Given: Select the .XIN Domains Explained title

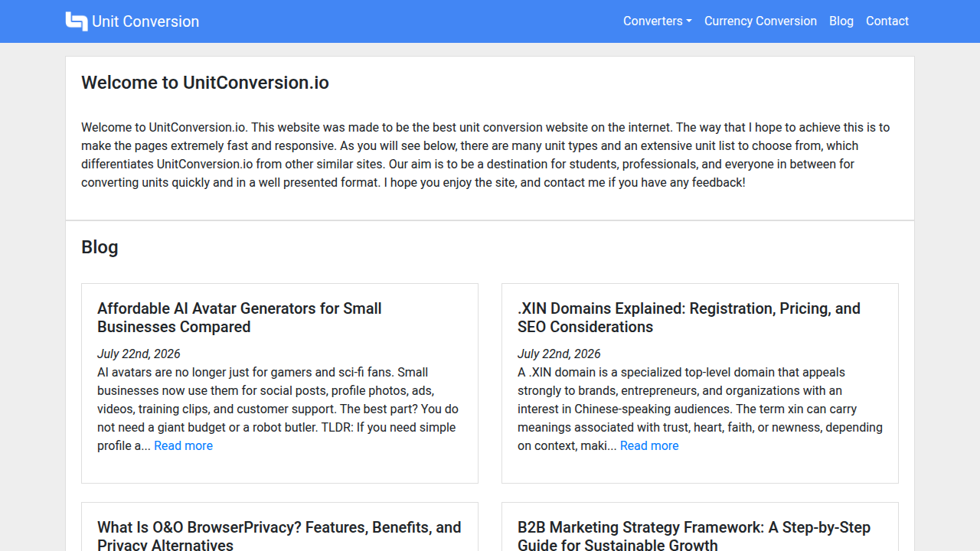Looking at the screenshot, I should point(689,318).
